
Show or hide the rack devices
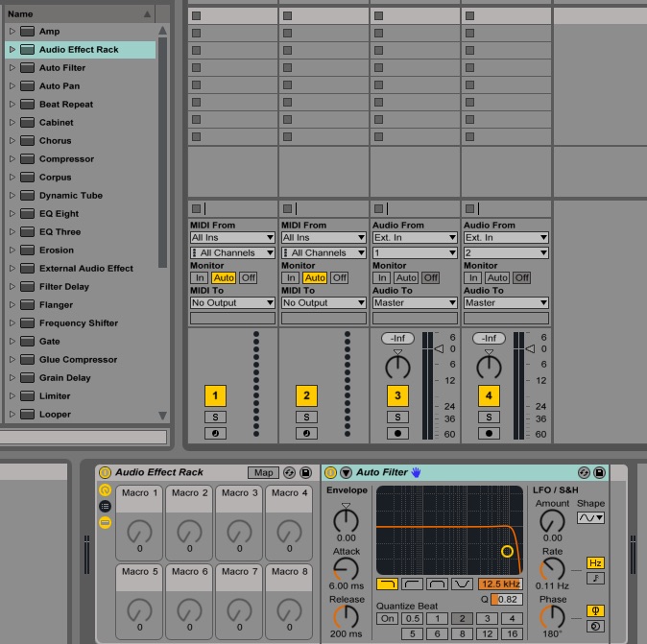click(106, 523)
